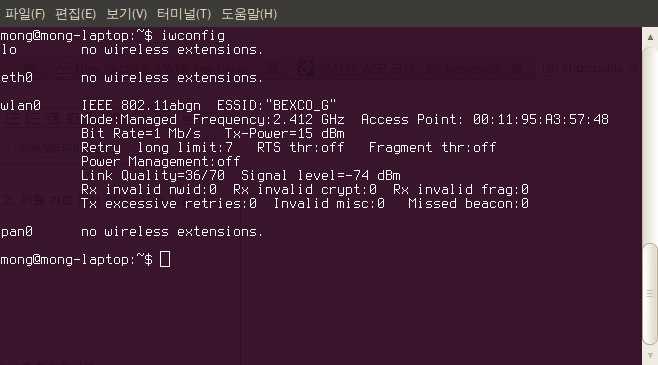658x365 pixels.
Task: Click the iwconfig command text
Action: (x=193, y=36)
